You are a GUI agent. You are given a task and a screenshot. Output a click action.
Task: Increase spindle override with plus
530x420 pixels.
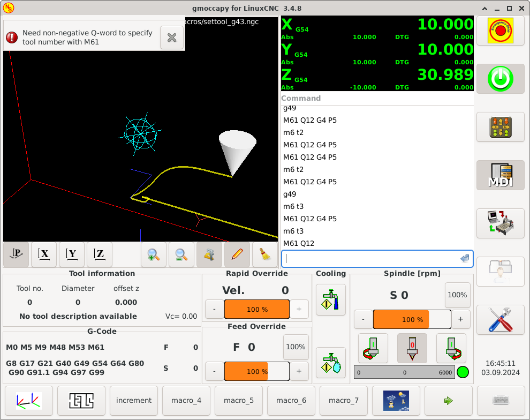click(461, 319)
